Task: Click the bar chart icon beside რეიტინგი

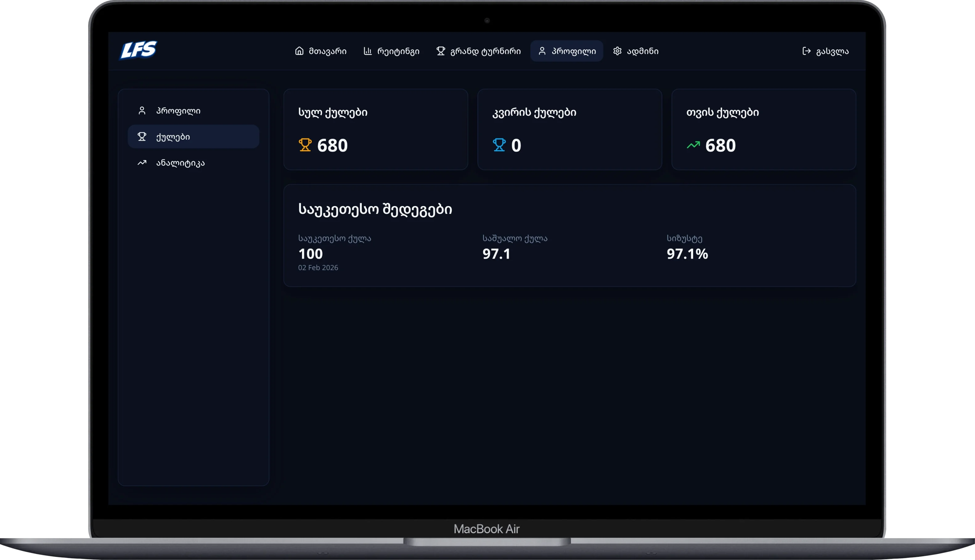Action: [367, 51]
